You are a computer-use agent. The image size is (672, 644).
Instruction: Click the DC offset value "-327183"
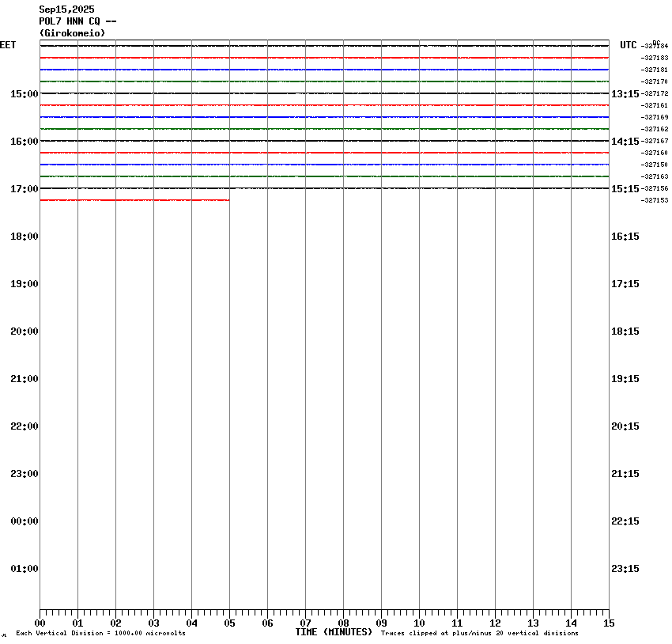[655, 58]
